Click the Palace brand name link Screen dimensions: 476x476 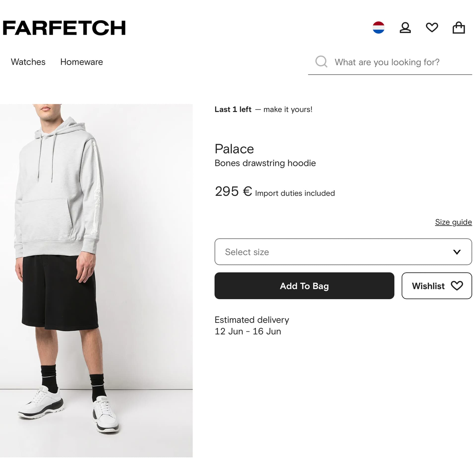coord(234,149)
